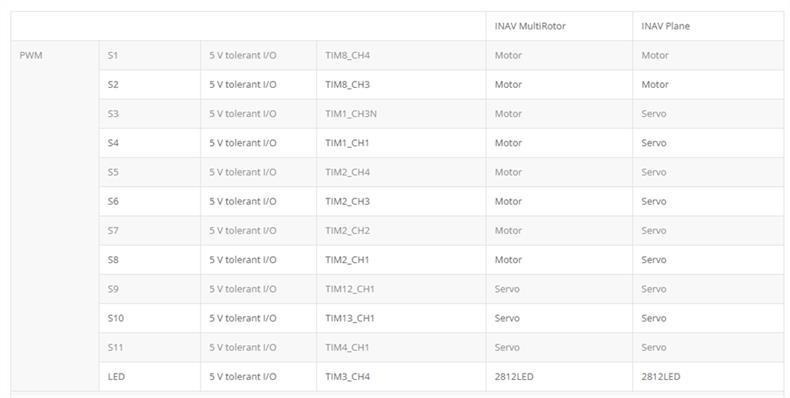The image size is (790, 398).
Task: Click 2812LED in the INAV Plane column
Action: pyautogui.click(x=661, y=377)
